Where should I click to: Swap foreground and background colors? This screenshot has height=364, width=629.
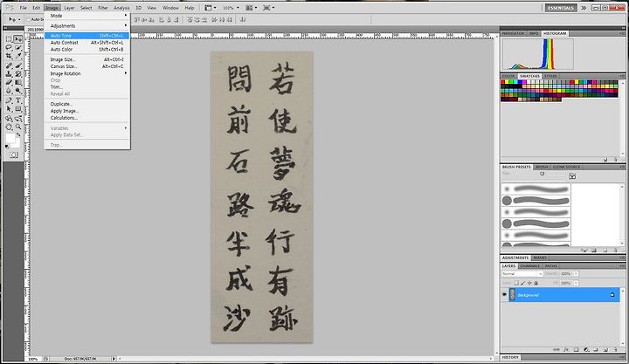(18, 135)
